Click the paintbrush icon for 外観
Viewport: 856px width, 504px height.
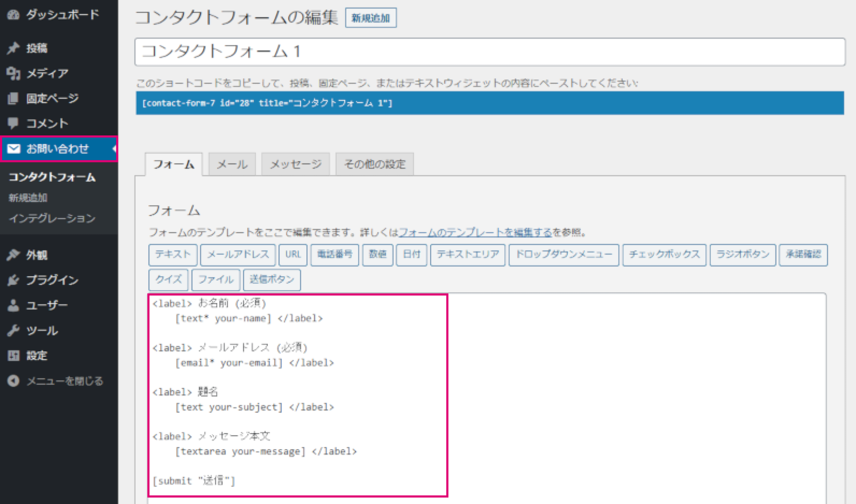pos(13,254)
